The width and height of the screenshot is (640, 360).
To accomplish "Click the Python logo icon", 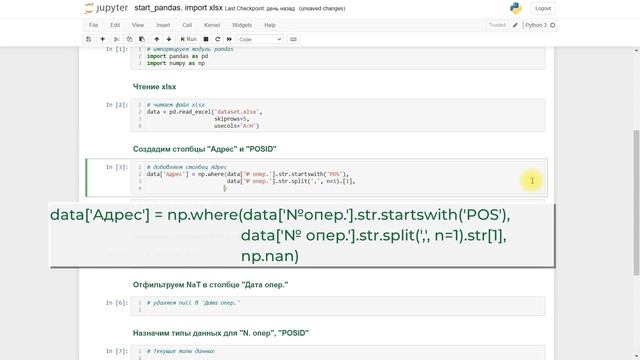I will 516,8.
